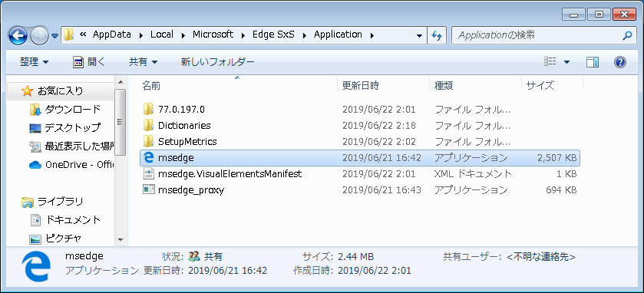Click the recent places icon

tap(35, 146)
